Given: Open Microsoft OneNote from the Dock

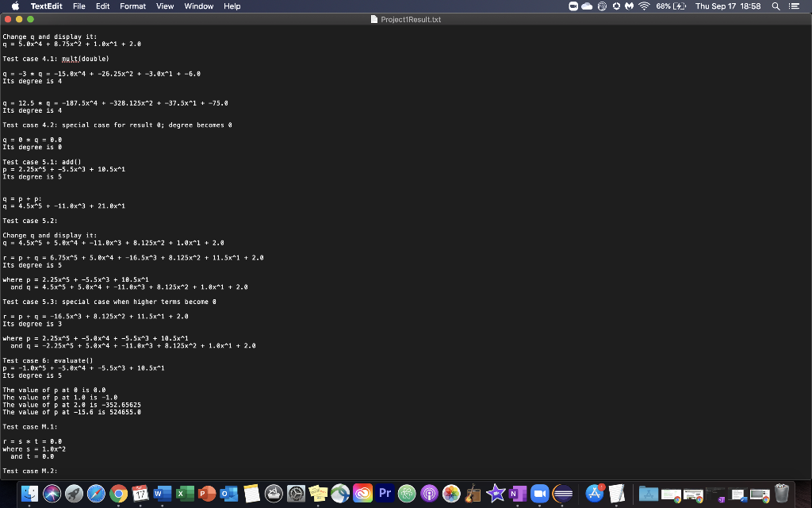Looking at the screenshot, I should coord(518,494).
